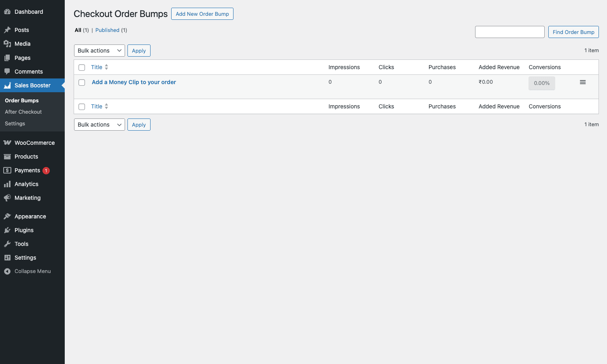Click the Analytics bar chart icon
The height and width of the screenshot is (364, 607).
tap(7, 184)
